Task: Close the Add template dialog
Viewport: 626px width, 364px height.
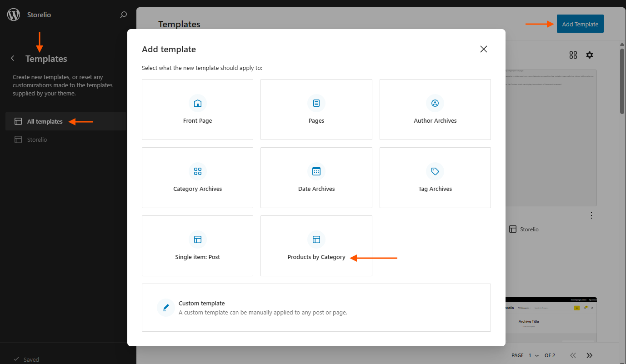Action: (483, 49)
